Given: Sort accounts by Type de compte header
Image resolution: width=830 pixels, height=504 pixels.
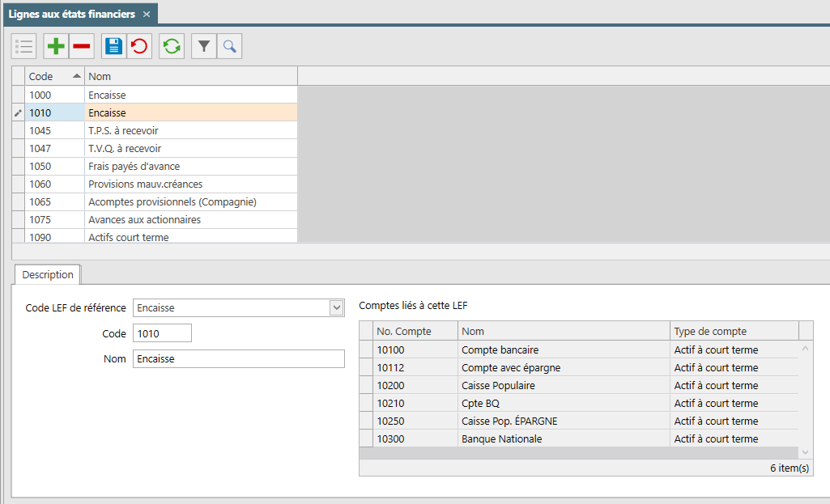Looking at the screenshot, I should 734,331.
